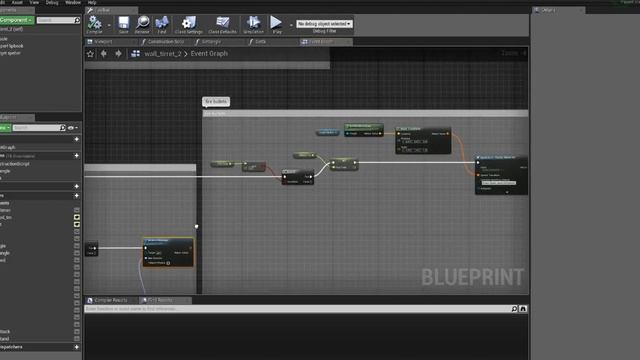
Task: Open the Window menu
Action: pos(73,2)
